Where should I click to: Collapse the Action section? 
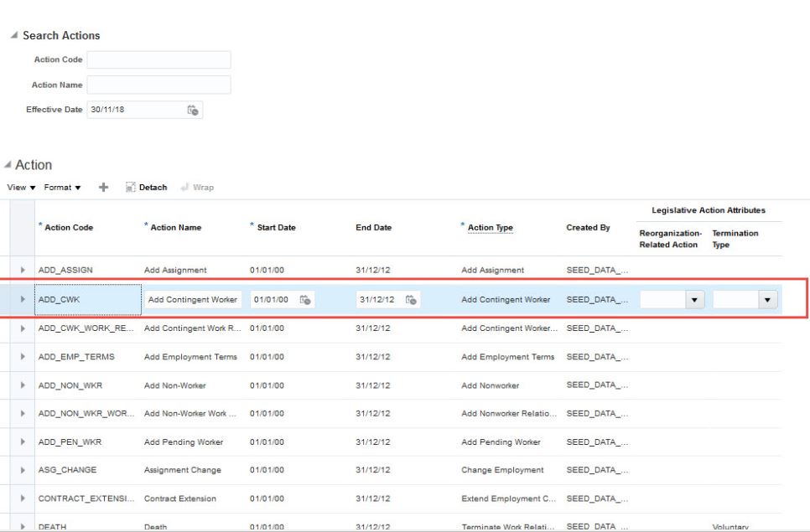point(8,165)
